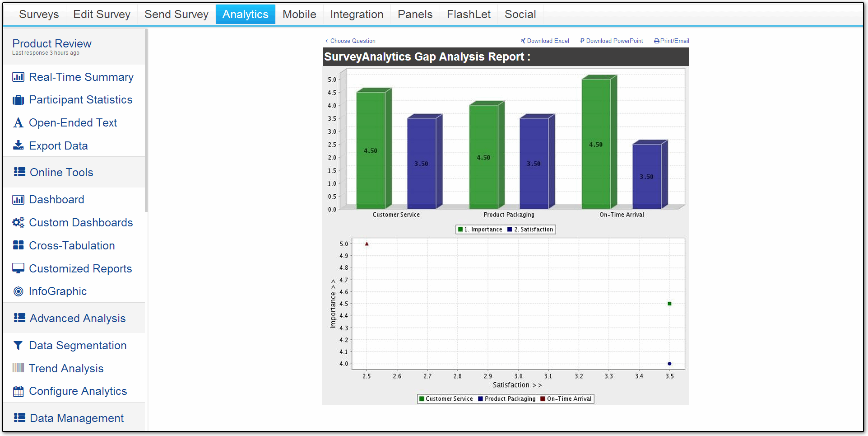Click the Custom Dashboards gears icon
This screenshot has height=436, width=868.
tap(18, 222)
